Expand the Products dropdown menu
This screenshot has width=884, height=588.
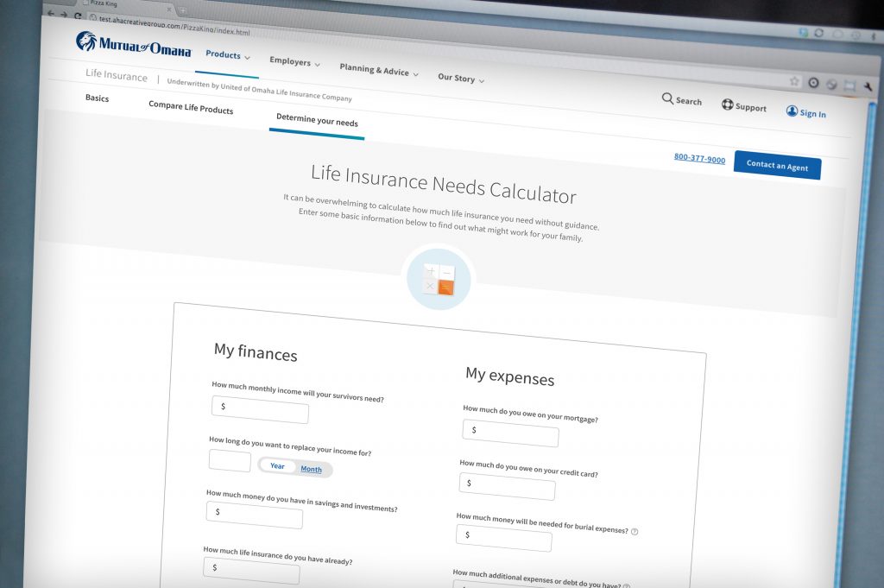[227, 55]
